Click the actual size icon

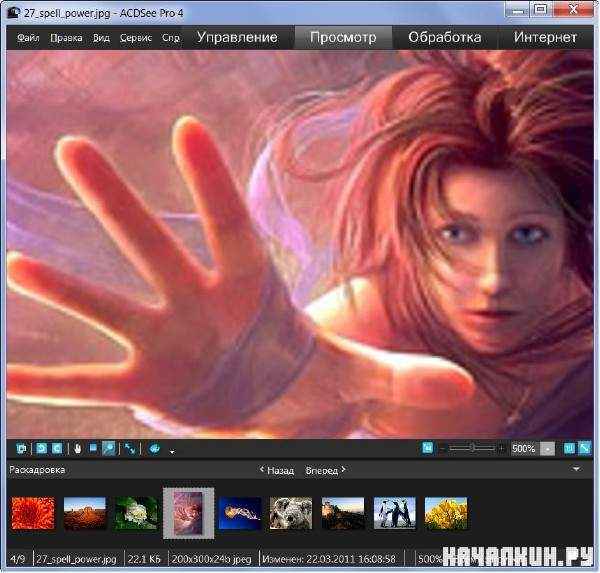569,448
